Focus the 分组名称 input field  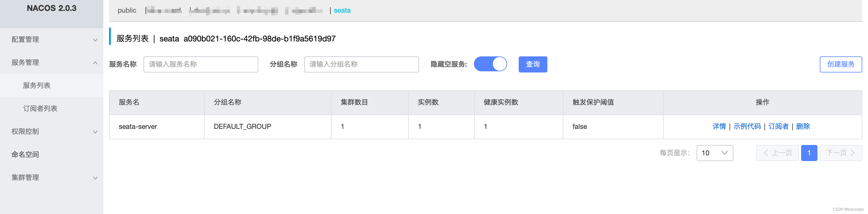pyautogui.click(x=362, y=64)
